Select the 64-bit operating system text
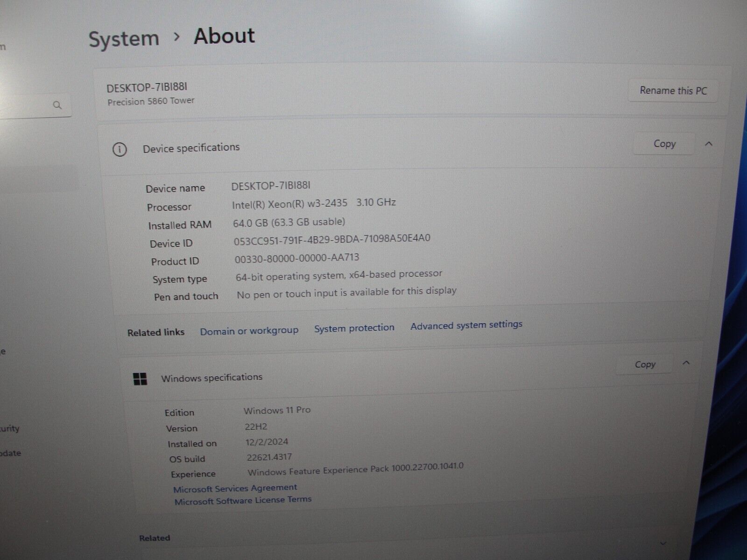This screenshot has width=747, height=560. pos(339,275)
